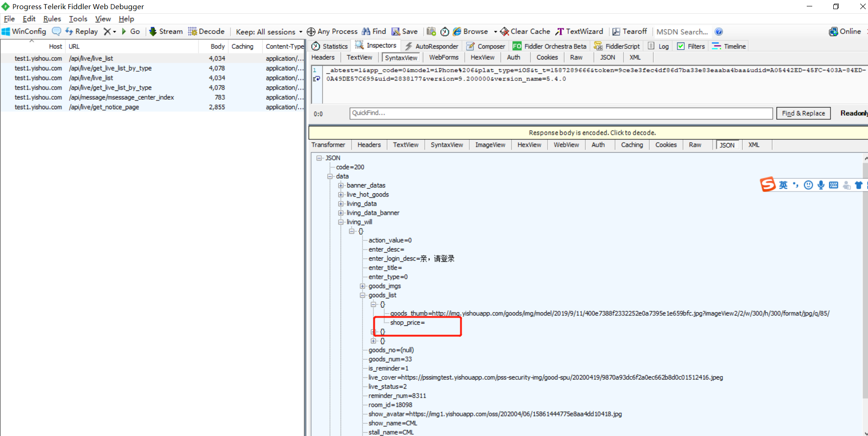Viewport: 868px width, 436px height.
Task: Expand the live_hot_goods node
Action: tap(341, 195)
